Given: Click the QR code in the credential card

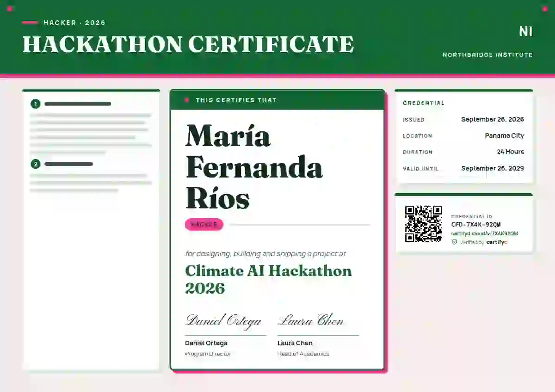Looking at the screenshot, I should click(423, 224).
